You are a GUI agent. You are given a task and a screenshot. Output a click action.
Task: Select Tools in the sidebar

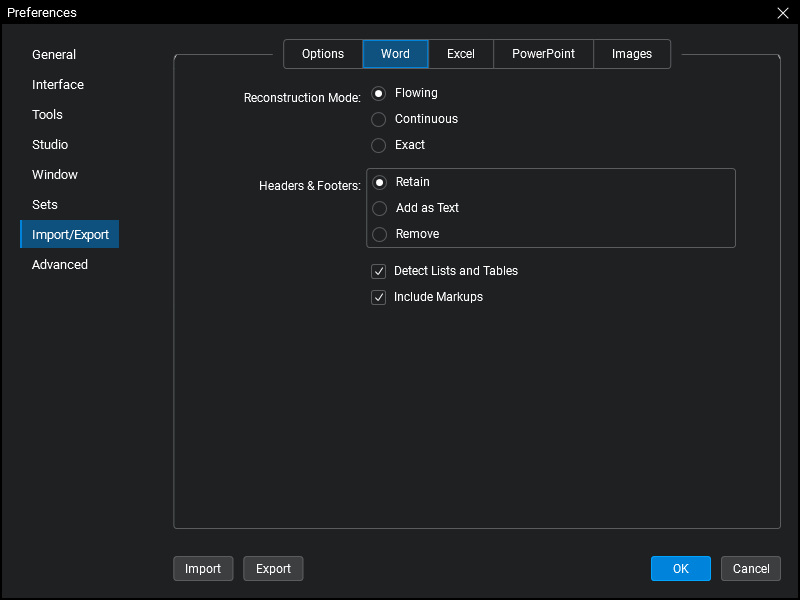(48, 115)
